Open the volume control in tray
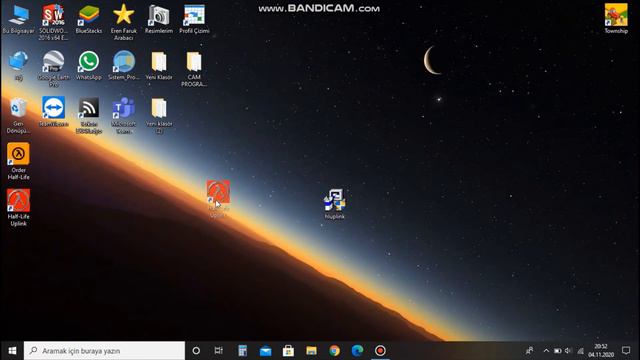Image resolution: width=640 pixels, height=360 pixels. pyautogui.click(x=568, y=351)
